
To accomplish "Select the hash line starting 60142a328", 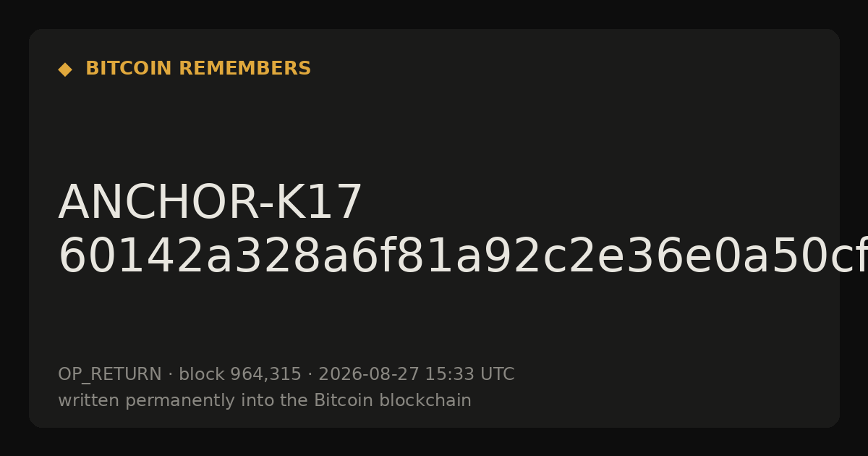I will coord(463,257).
